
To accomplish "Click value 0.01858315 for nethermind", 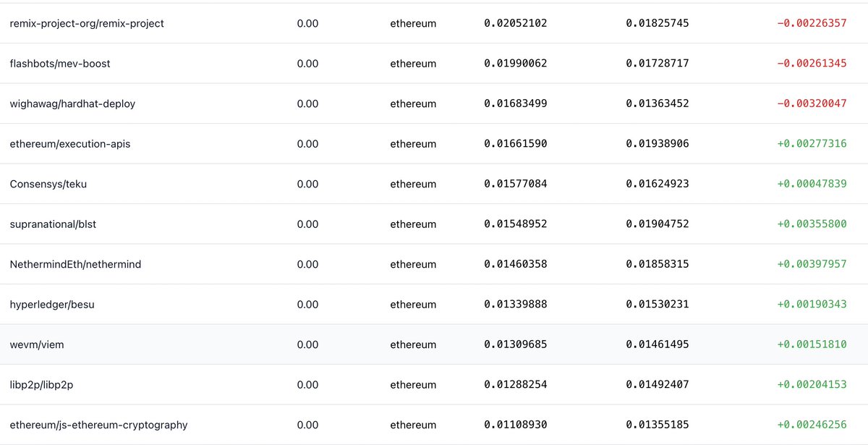I will tap(658, 264).
